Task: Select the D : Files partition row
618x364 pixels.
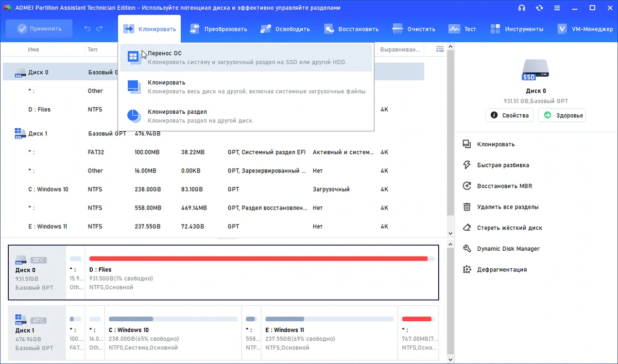Action: pos(214,109)
